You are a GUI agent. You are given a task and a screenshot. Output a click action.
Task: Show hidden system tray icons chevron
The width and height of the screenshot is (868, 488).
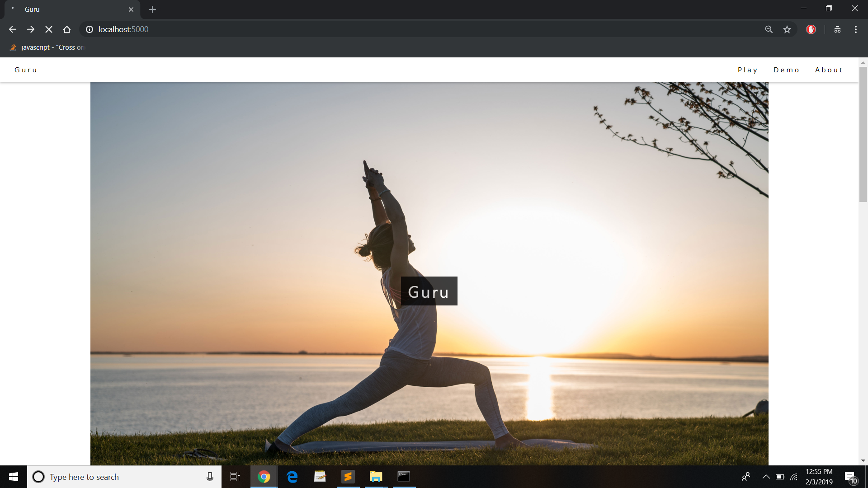766,477
